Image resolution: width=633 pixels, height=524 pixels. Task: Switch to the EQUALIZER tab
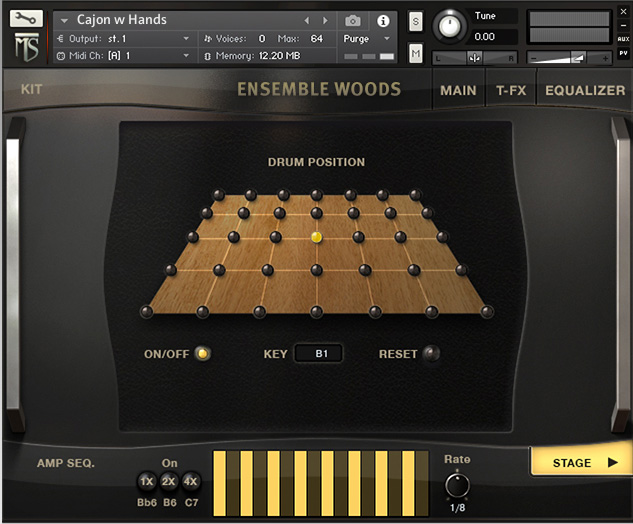(x=585, y=90)
